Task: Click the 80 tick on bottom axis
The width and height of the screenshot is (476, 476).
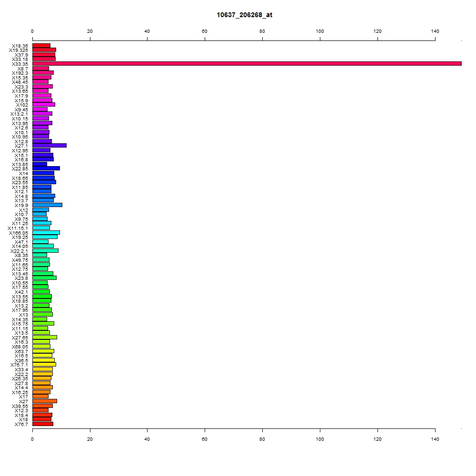Action: coord(262,439)
